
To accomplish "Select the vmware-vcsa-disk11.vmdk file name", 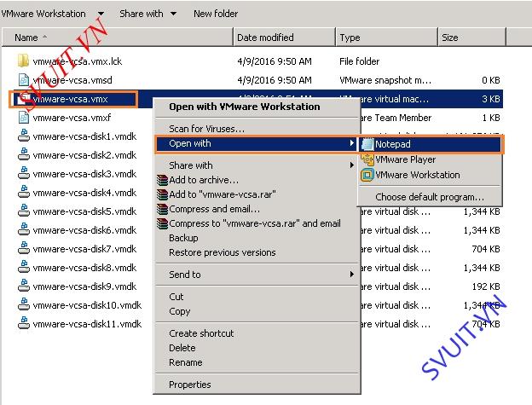I will click(x=87, y=324).
